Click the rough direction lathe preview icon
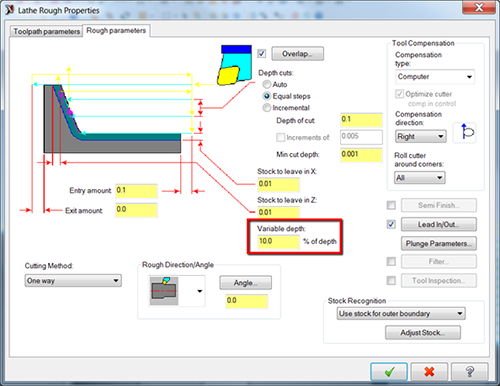This screenshot has height=386, width=500. 164,291
